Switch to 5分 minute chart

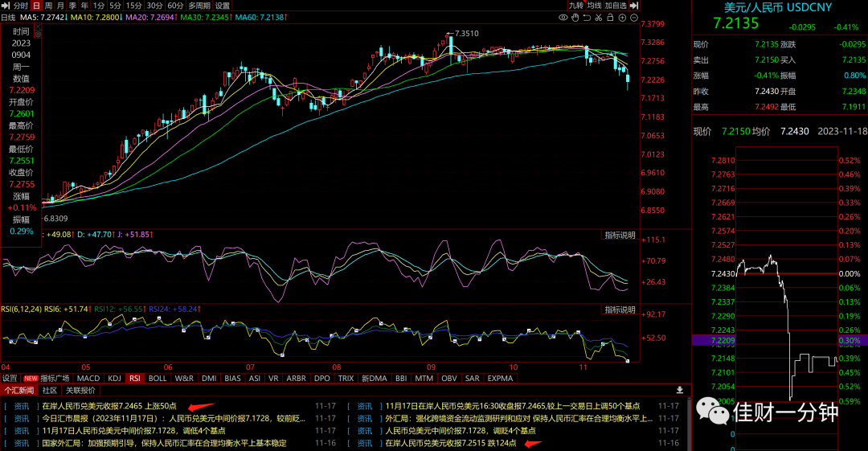[x=115, y=6]
